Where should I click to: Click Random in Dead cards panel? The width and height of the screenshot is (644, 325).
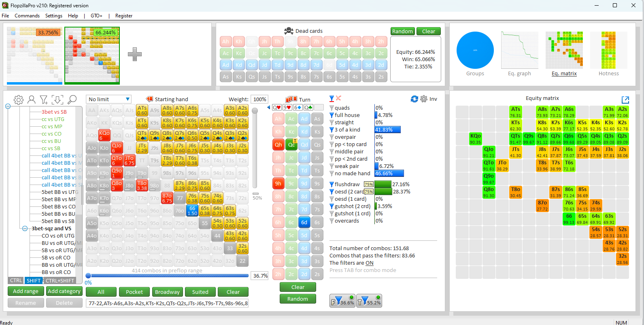(x=402, y=31)
